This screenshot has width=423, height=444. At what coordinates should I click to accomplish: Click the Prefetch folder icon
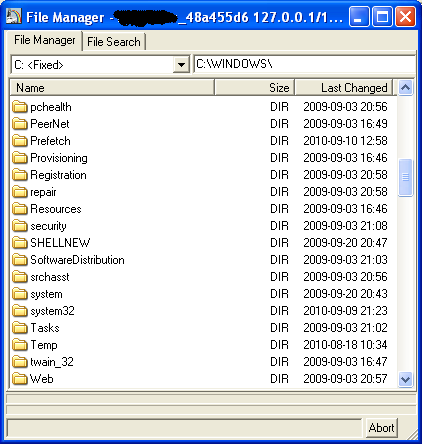20,141
